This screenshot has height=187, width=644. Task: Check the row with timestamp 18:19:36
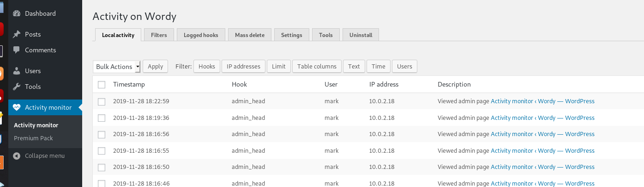click(x=102, y=118)
